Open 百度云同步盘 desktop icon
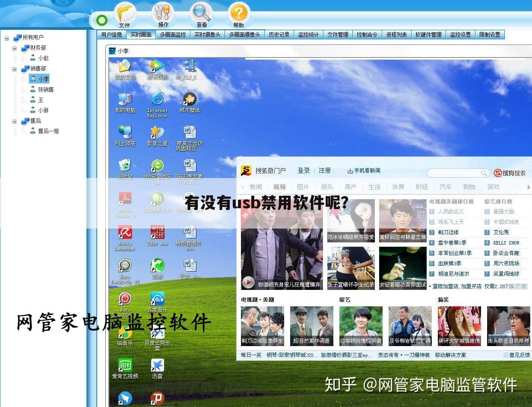This screenshot has height=407, width=532. click(x=157, y=338)
